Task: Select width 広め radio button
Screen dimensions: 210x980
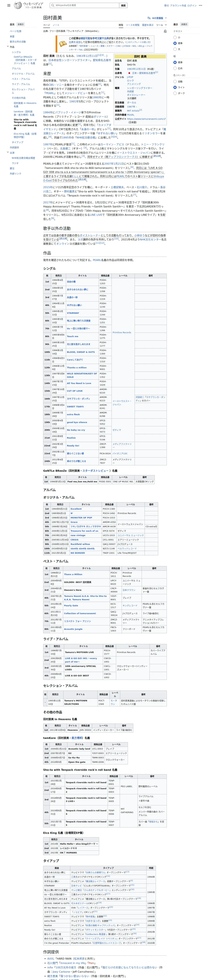Action: pyautogui.click(x=175, y=68)
